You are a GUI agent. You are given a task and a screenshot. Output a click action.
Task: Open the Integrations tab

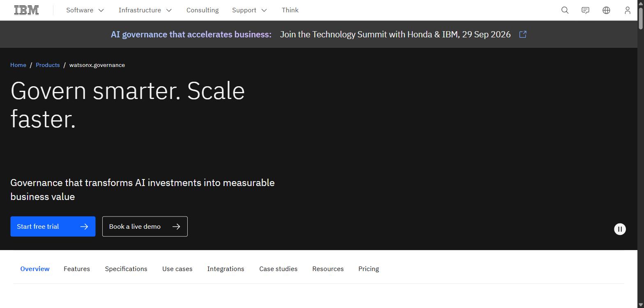[x=226, y=269]
